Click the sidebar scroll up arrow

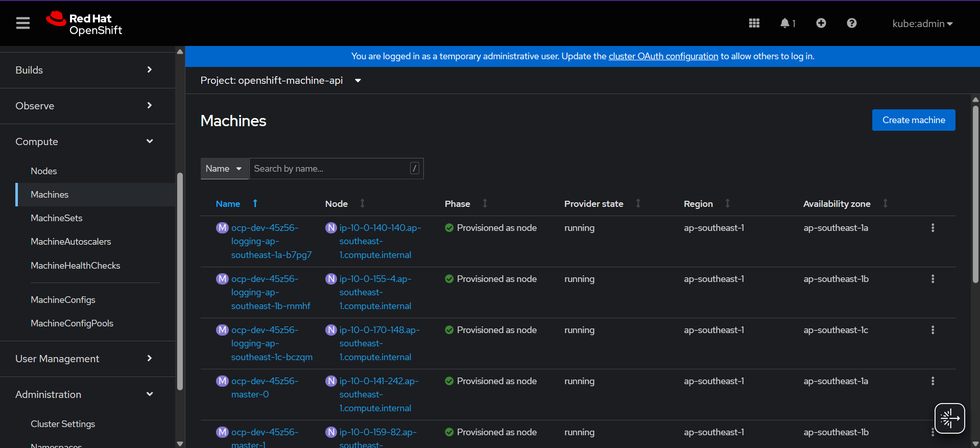click(180, 51)
